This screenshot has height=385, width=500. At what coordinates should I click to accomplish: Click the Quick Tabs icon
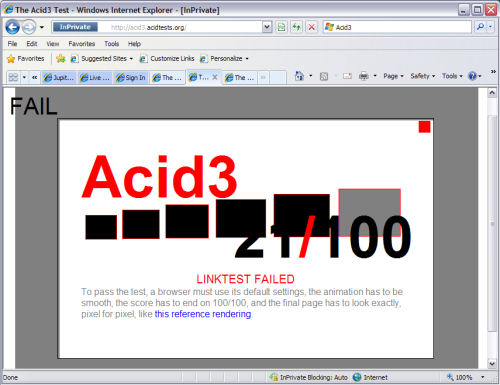click(x=13, y=77)
